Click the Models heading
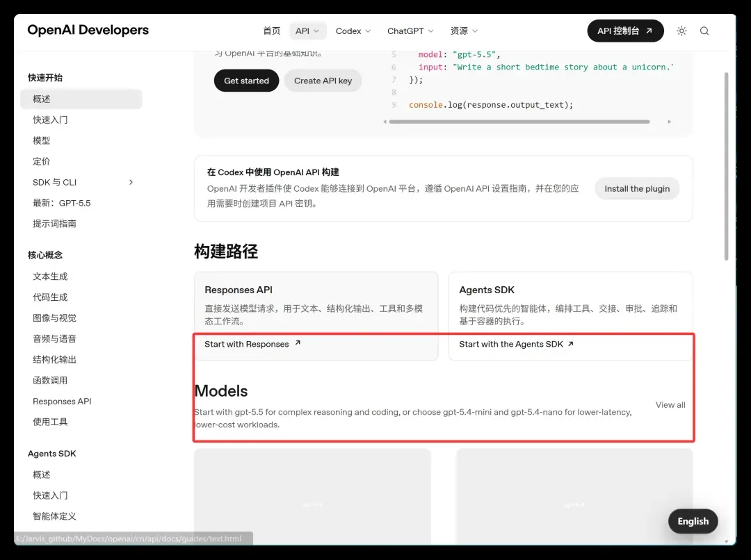Viewport: 751px width, 560px height. point(221,390)
